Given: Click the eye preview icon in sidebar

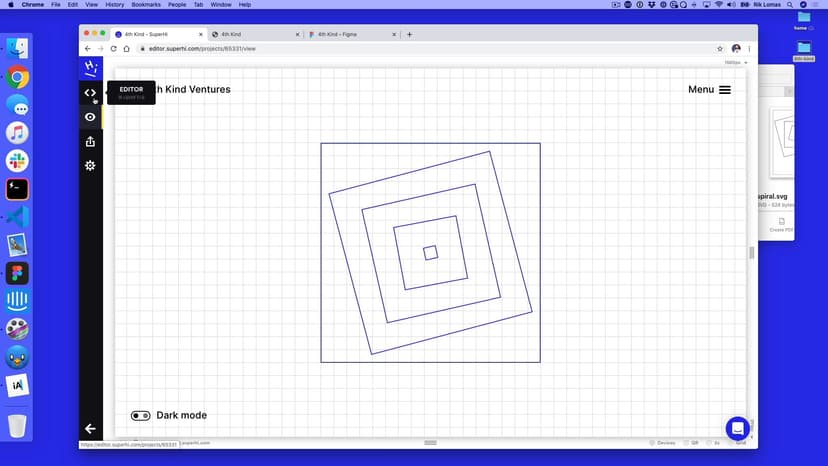Looking at the screenshot, I should [90, 117].
